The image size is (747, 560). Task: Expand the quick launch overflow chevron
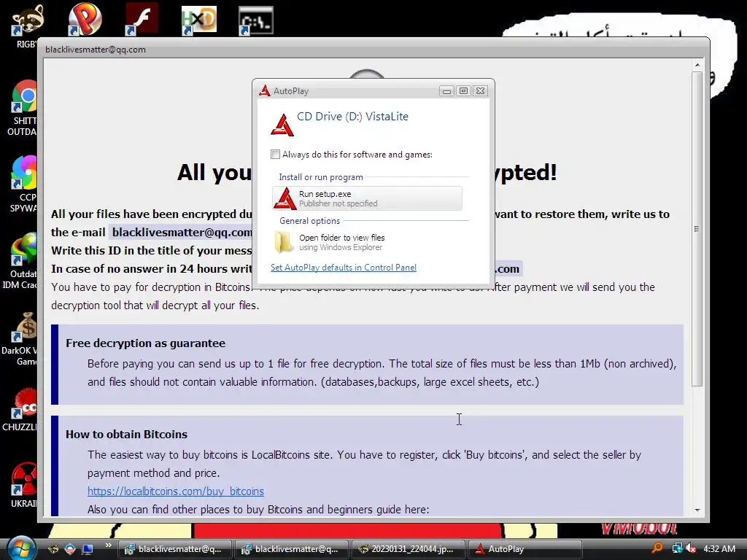[x=108, y=545]
